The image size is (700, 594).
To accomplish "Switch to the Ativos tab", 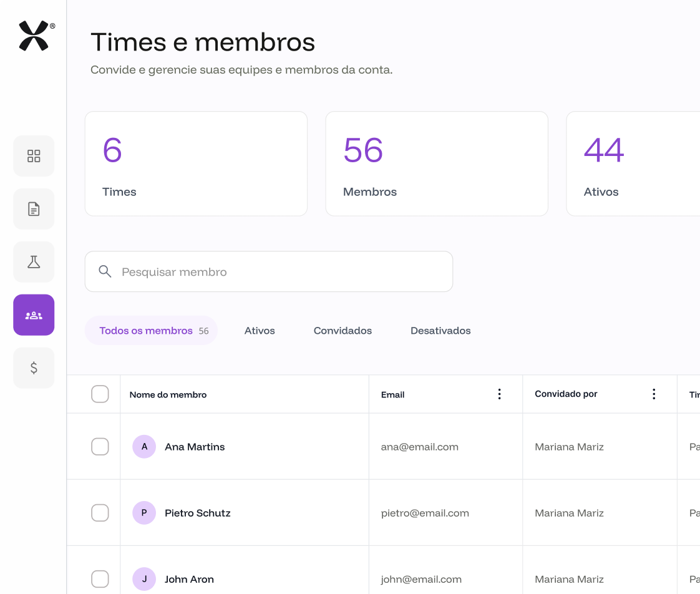I will tap(260, 331).
